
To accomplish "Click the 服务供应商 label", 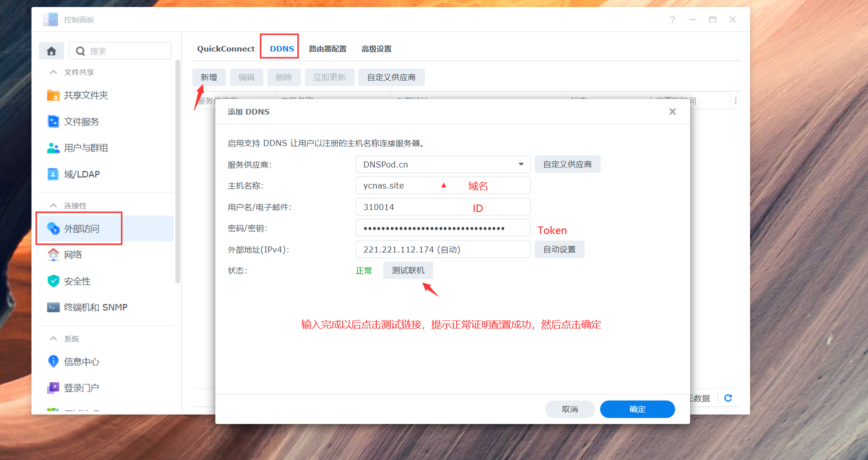I will 249,164.
